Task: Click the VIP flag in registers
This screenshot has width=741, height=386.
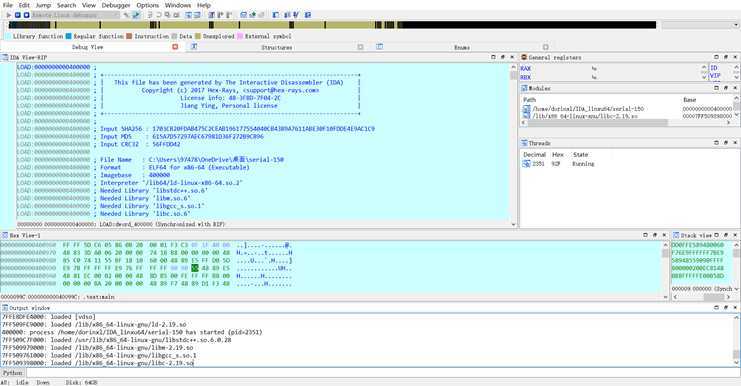Action: (715, 76)
